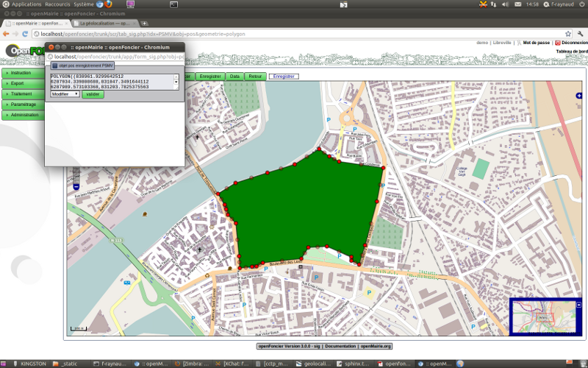Open the Modifier dropdown in popup
Viewport: 588px width, 368px height.
pos(65,94)
